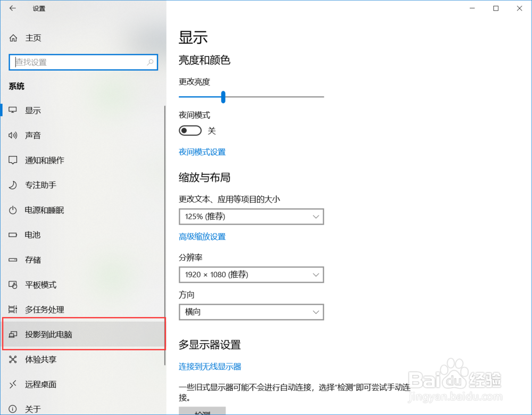Open 电池 (Battery) settings
The image size is (532, 415).
(32, 235)
